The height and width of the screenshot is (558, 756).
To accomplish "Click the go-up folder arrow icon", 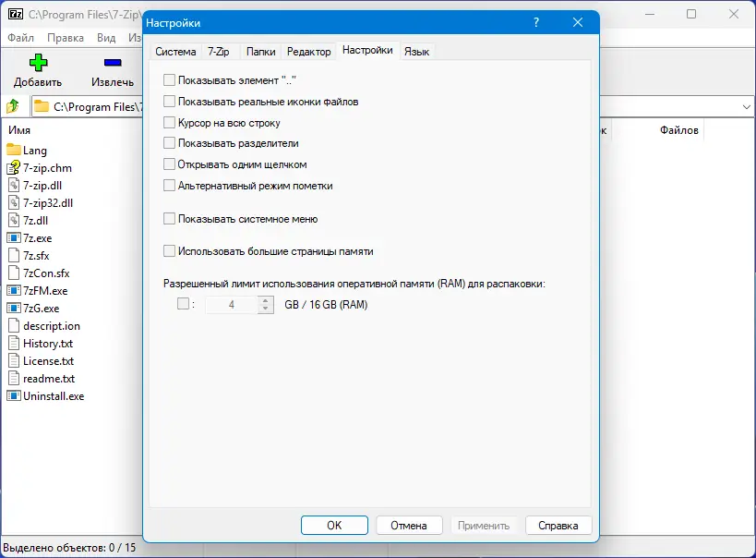I will click(13, 105).
